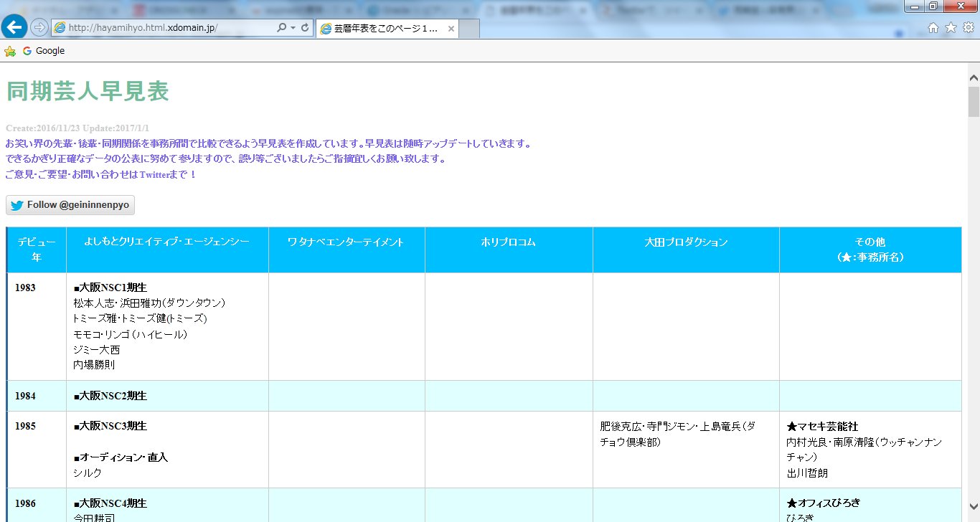Open Favorites star icon at top right
Viewport: 980px width, 522px height.
click(x=951, y=27)
